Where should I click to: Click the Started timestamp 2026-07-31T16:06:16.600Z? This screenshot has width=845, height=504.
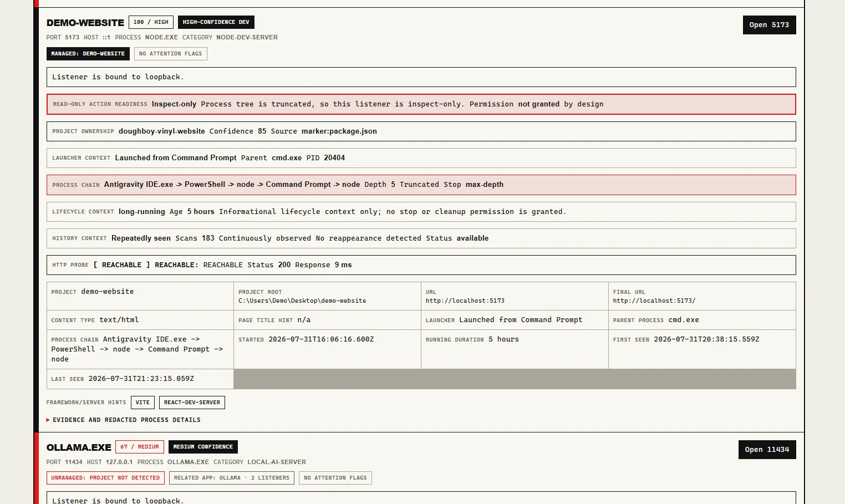[321, 339]
